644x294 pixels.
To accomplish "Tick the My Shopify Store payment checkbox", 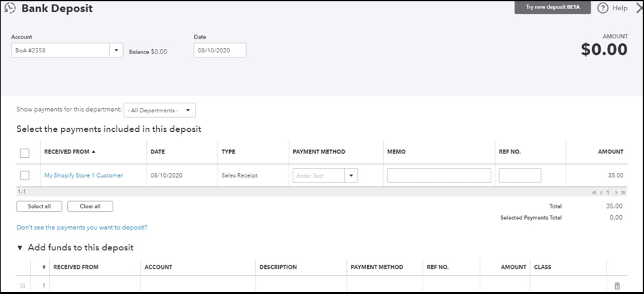I will (x=25, y=176).
